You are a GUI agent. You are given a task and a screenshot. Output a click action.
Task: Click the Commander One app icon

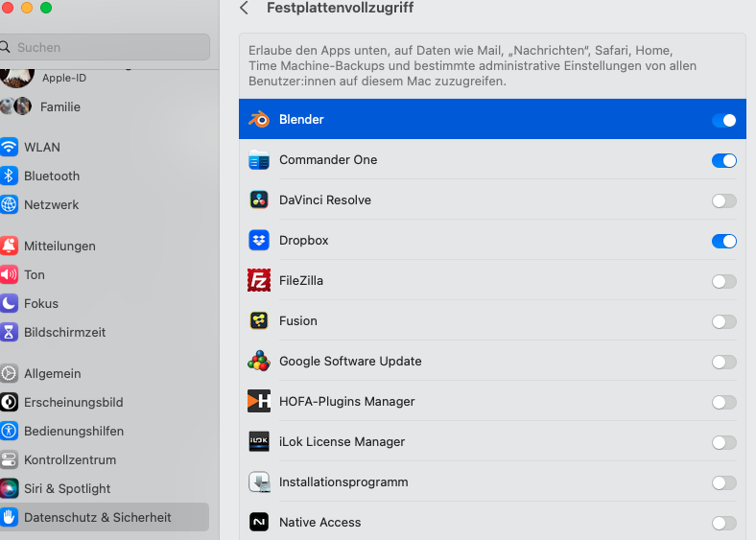click(259, 160)
